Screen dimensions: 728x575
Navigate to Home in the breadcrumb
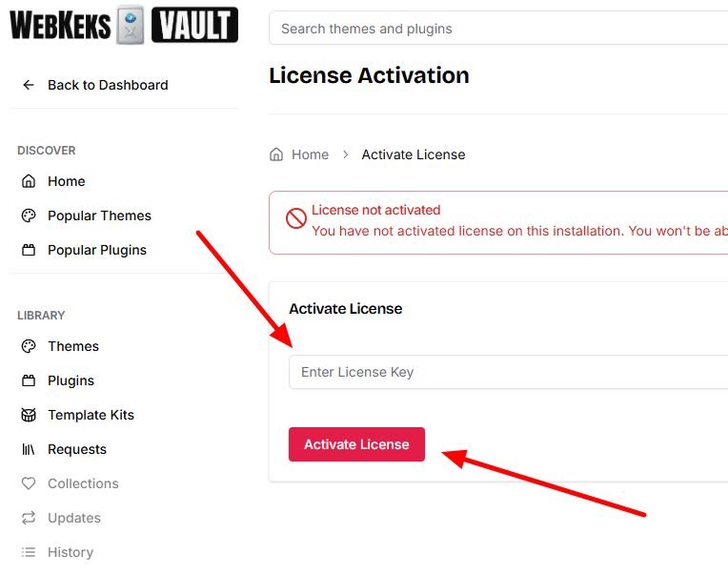pos(310,154)
